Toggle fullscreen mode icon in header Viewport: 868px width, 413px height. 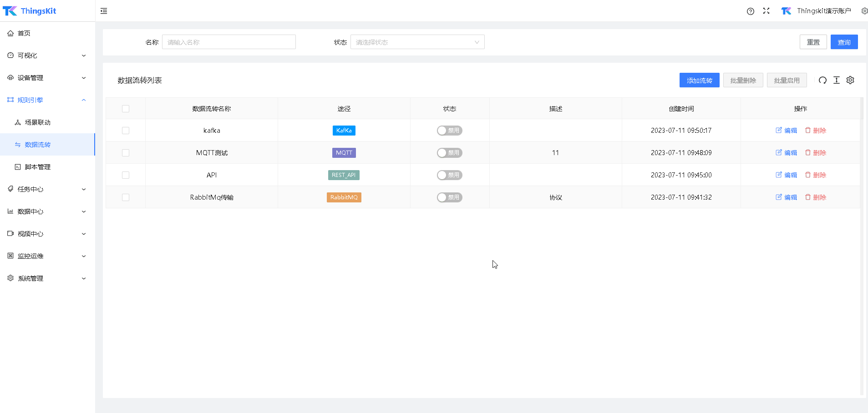(x=766, y=11)
